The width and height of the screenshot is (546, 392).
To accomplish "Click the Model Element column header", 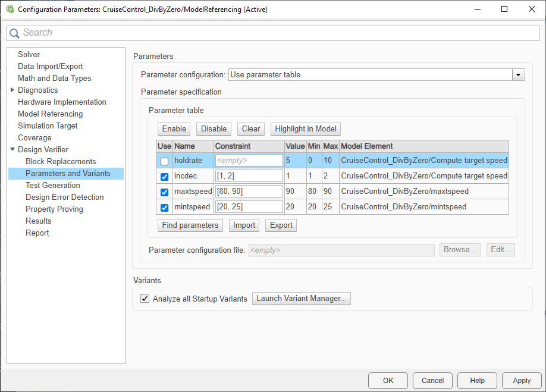I will 424,146.
